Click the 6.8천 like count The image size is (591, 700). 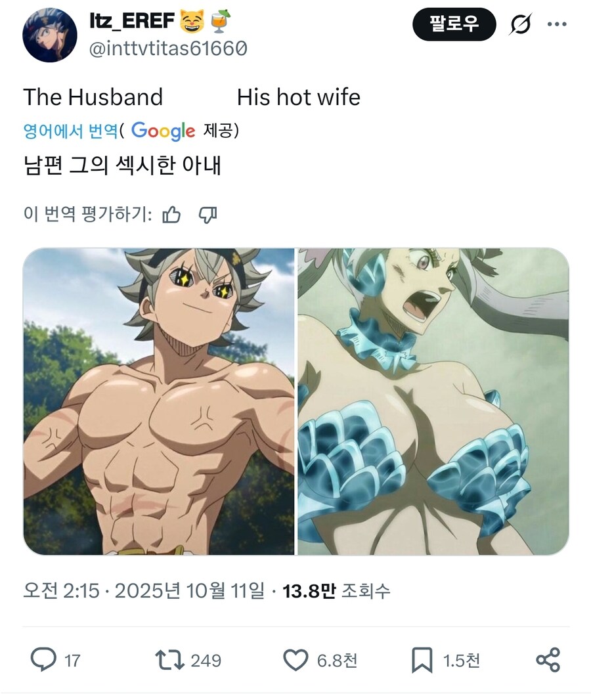[x=337, y=660]
